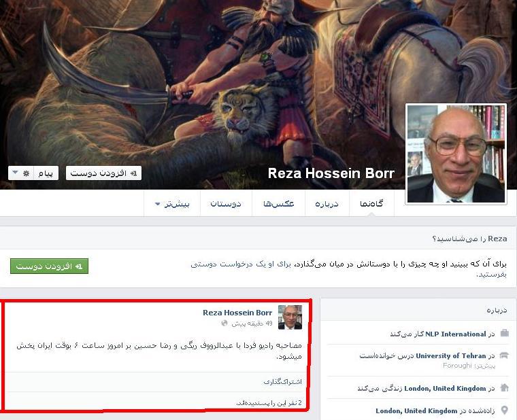
Task: Click the globe privacy icon on post
Action: pyautogui.click(x=224, y=323)
